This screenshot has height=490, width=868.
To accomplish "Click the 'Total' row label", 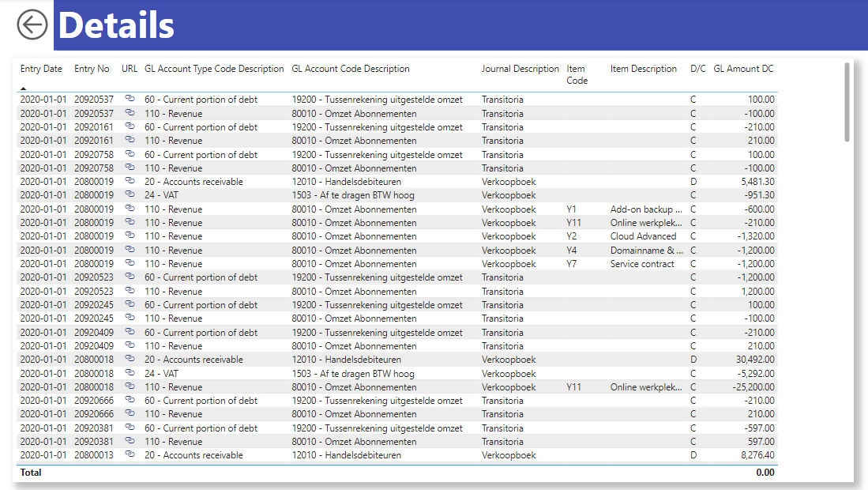I will coord(31,473).
